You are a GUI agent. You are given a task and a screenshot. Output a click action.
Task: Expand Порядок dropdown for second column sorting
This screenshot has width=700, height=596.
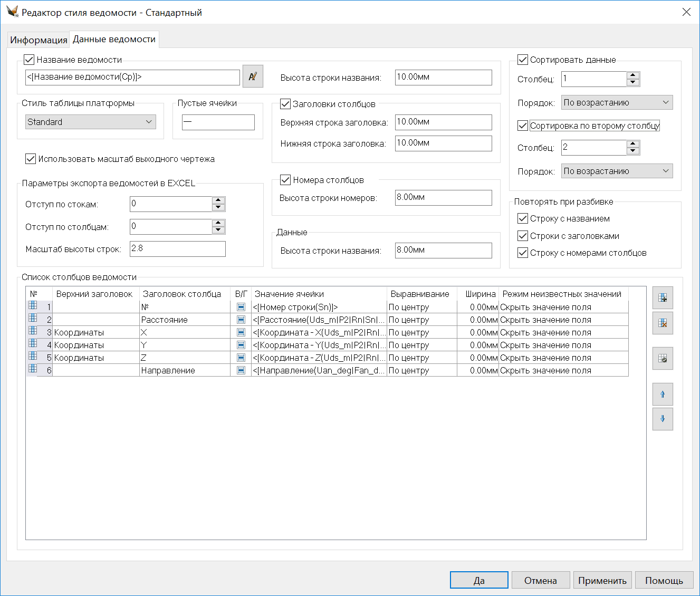[x=617, y=171]
